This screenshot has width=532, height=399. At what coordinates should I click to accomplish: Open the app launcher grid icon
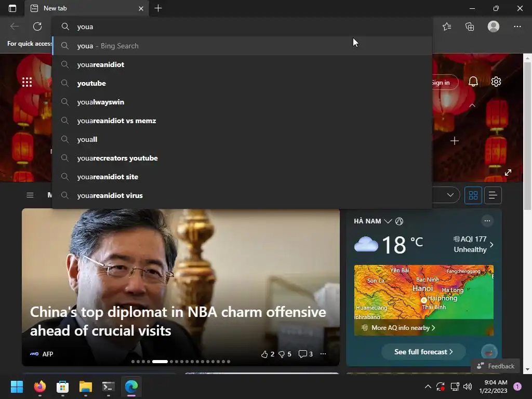coord(27,82)
